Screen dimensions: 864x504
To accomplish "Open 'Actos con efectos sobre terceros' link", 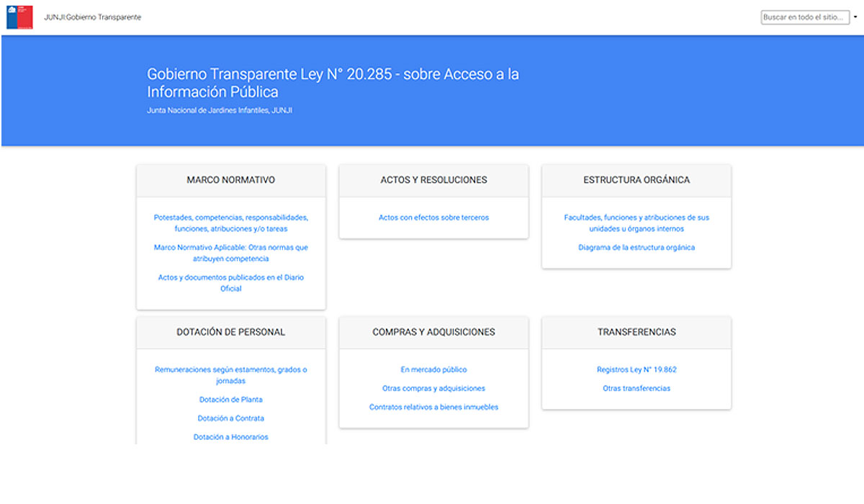I will (433, 217).
